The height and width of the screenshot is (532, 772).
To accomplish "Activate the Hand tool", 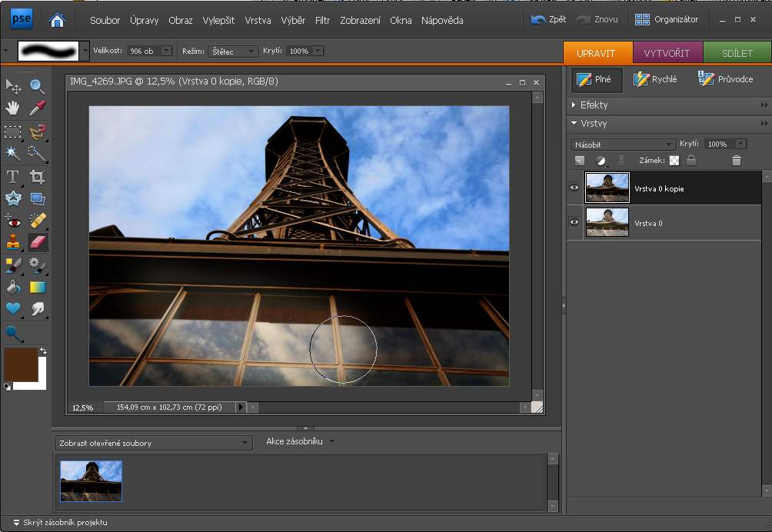I will pyautogui.click(x=13, y=108).
